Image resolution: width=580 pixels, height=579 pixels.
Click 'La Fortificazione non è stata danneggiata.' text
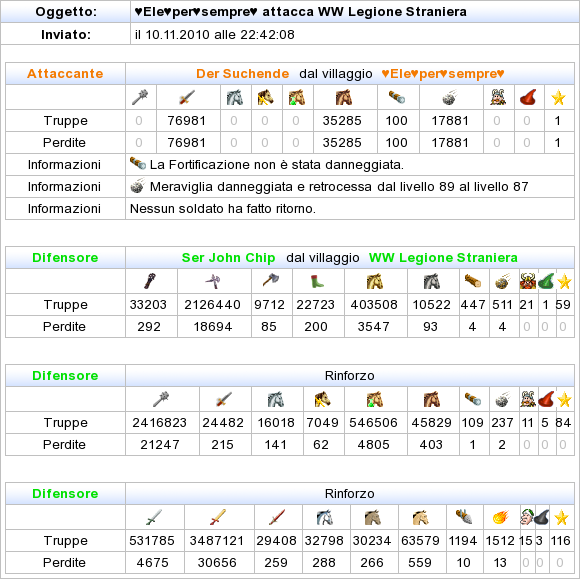click(x=277, y=165)
